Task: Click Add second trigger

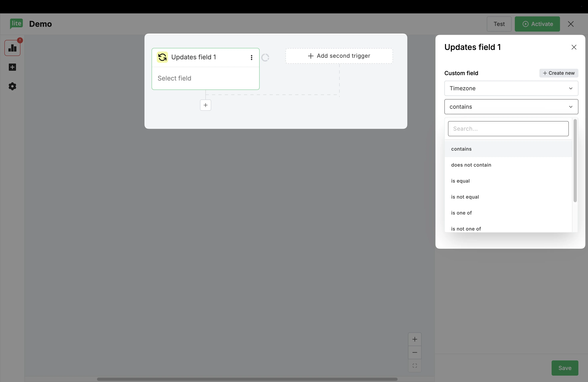Action: click(339, 56)
